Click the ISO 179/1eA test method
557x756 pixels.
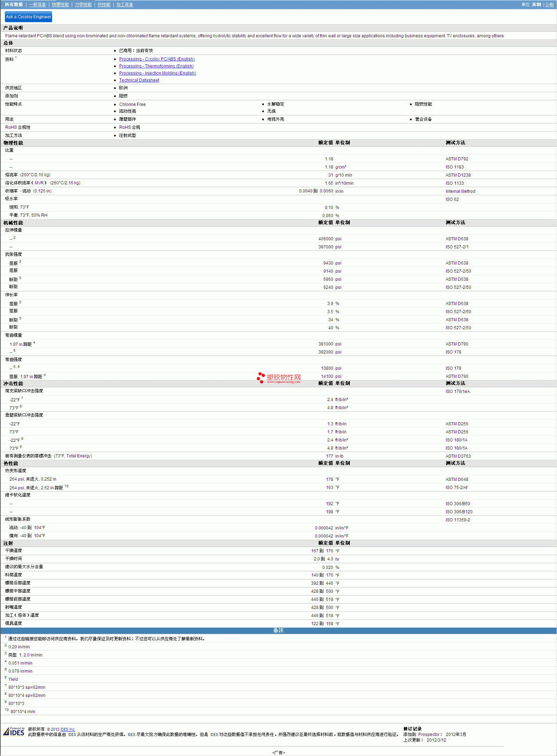point(457,392)
